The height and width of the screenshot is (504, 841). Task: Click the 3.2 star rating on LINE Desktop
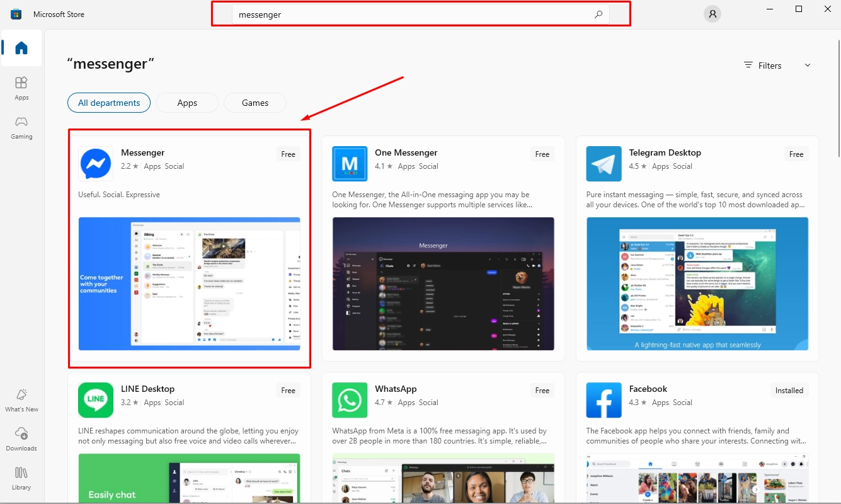[x=130, y=403]
